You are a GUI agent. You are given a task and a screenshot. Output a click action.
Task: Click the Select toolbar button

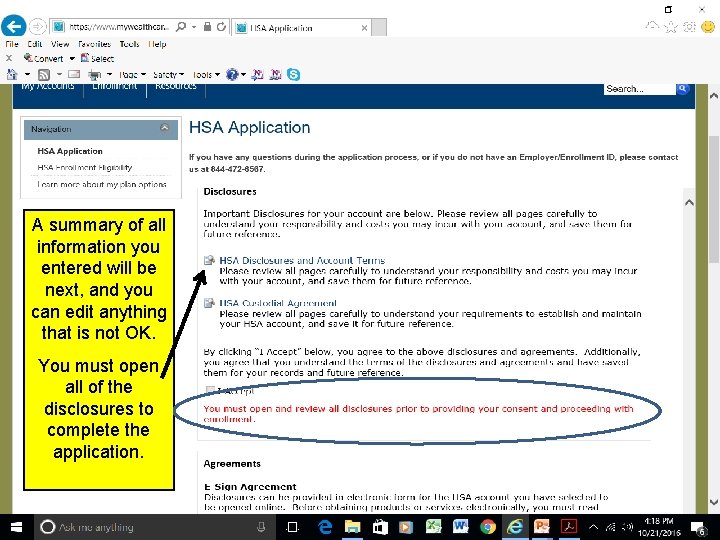tap(97, 58)
